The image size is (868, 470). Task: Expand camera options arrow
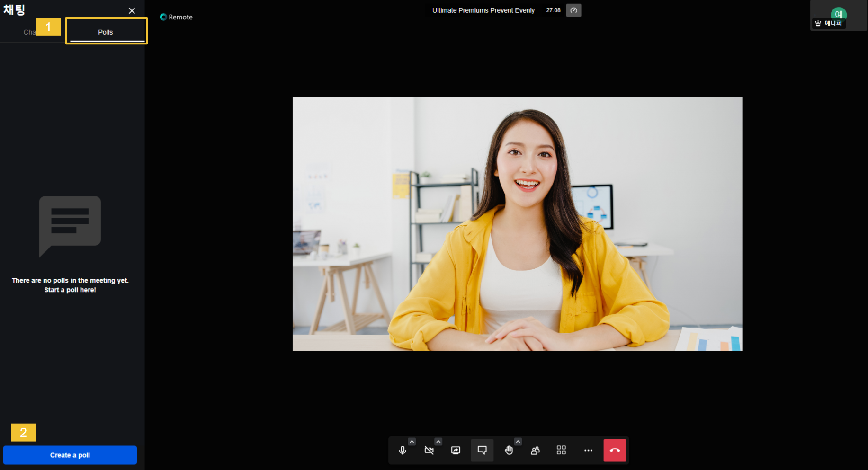coord(438,442)
